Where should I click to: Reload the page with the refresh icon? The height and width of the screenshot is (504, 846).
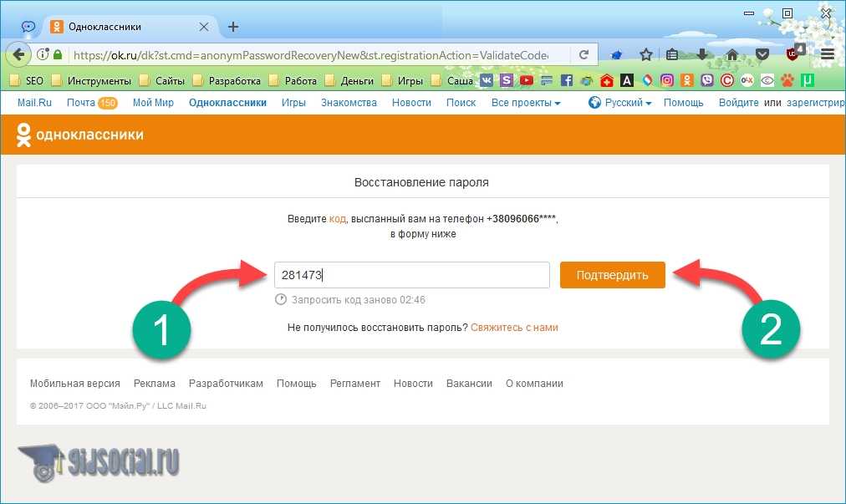tap(584, 55)
